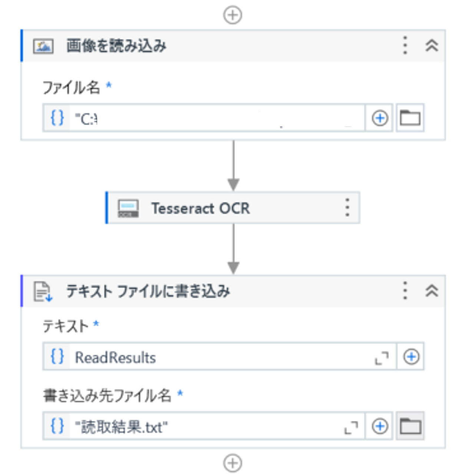Click the 画像を読み込み action's image icon
The height and width of the screenshot is (476, 465).
pyautogui.click(x=43, y=45)
